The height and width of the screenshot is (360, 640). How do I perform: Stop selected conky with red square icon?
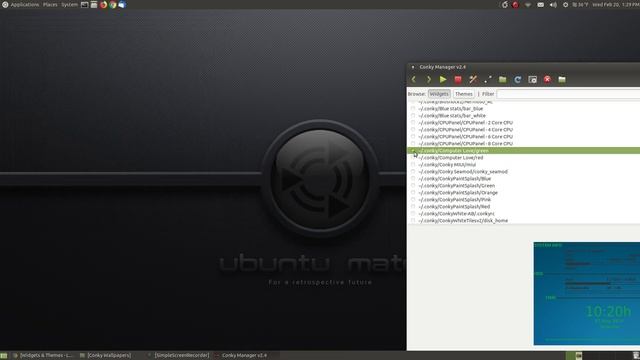tap(458, 80)
